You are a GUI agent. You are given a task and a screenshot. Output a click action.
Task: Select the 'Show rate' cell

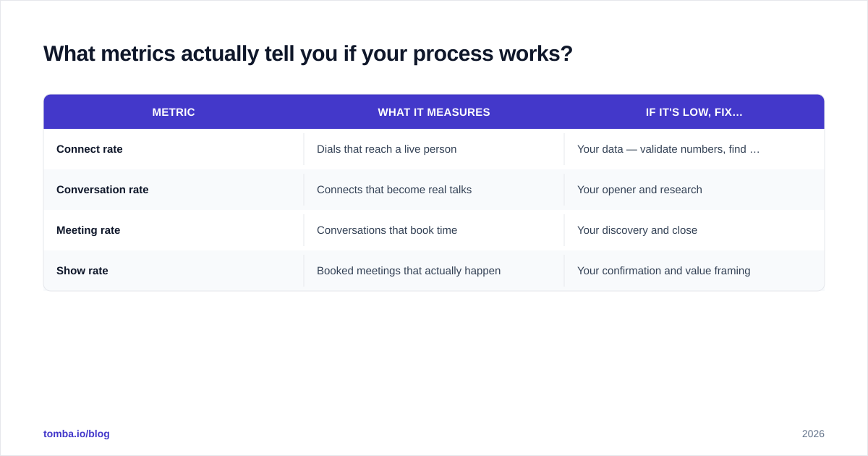point(174,271)
